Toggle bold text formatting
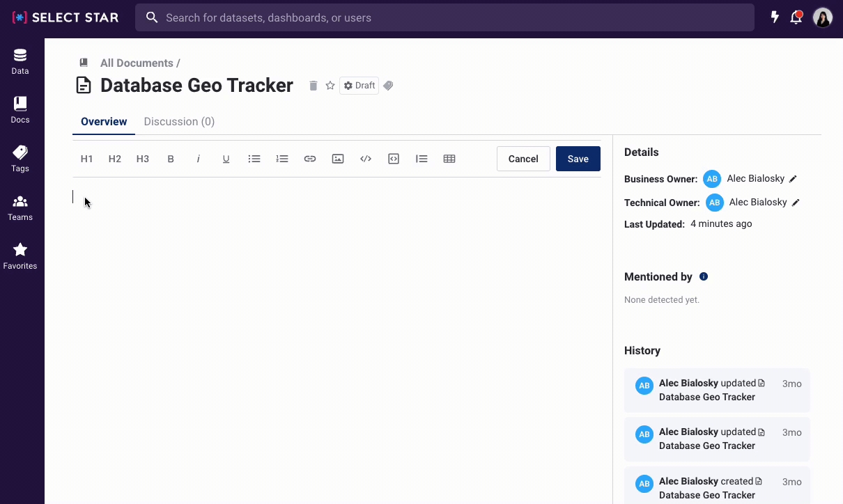Screen dimensions: 843x504 (x=171, y=159)
